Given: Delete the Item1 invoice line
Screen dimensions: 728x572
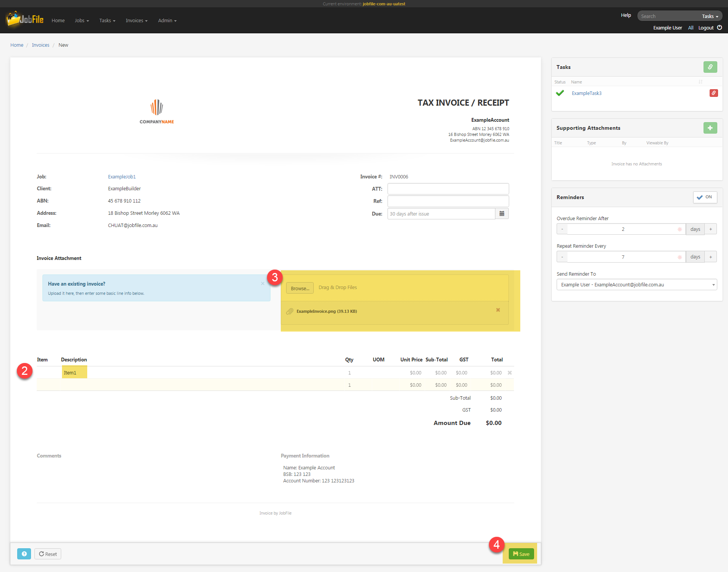Looking at the screenshot, I should click(x=510, y=373).
